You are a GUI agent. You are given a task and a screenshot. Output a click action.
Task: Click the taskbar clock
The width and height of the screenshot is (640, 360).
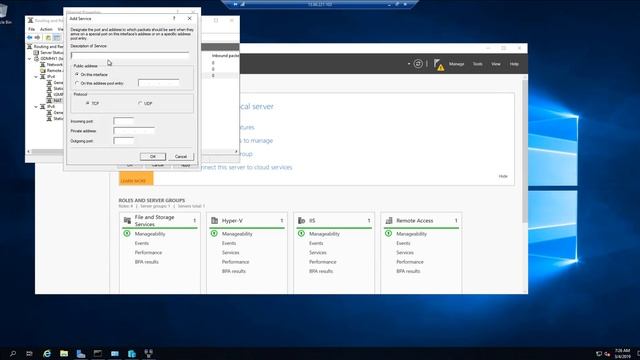622,353
